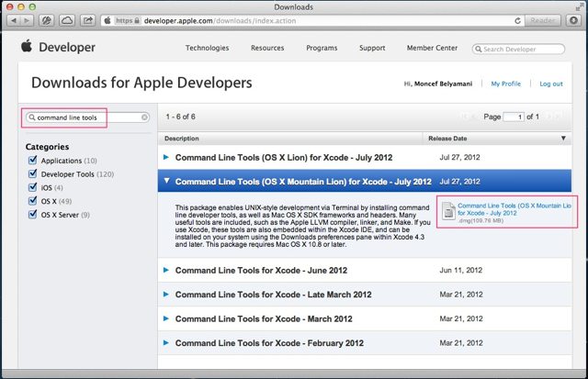Uncheck the OS X Server checkbox
The image size is (588, 379).
coord(33,215)
